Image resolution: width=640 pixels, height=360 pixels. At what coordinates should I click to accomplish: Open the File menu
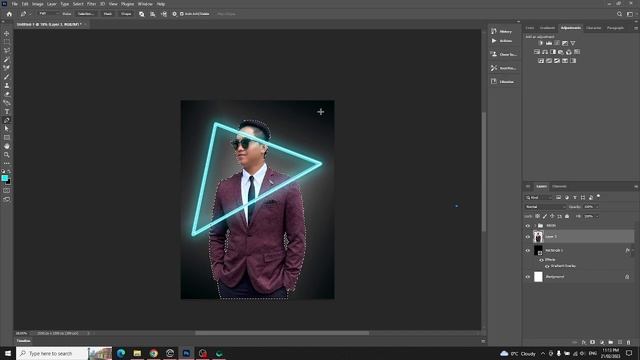[x=14, y=4]
